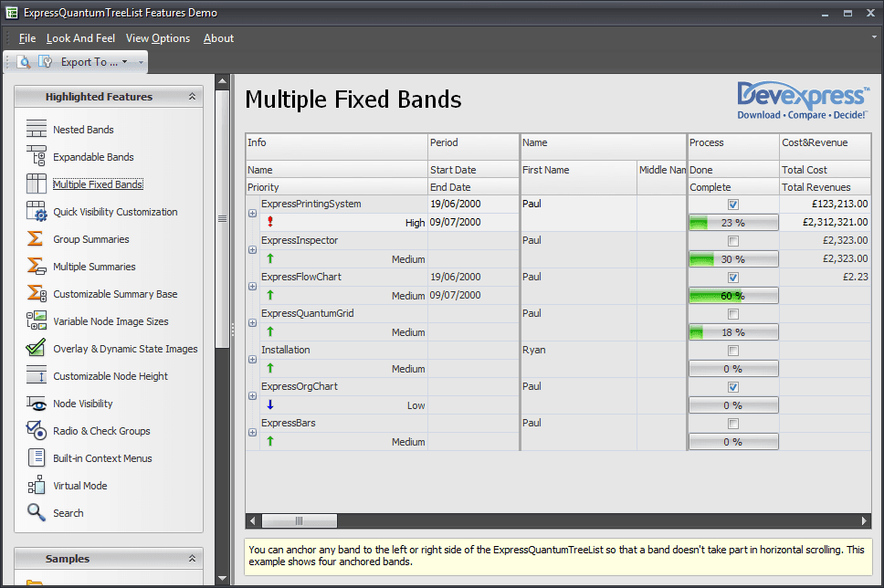Click the 60 % progress bar

(733, 296)
